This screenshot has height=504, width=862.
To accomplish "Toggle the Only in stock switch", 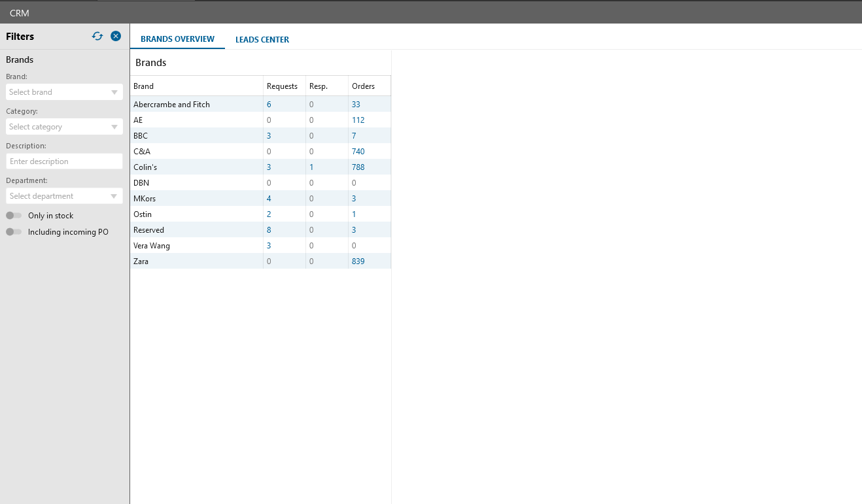I will [14, 216].
